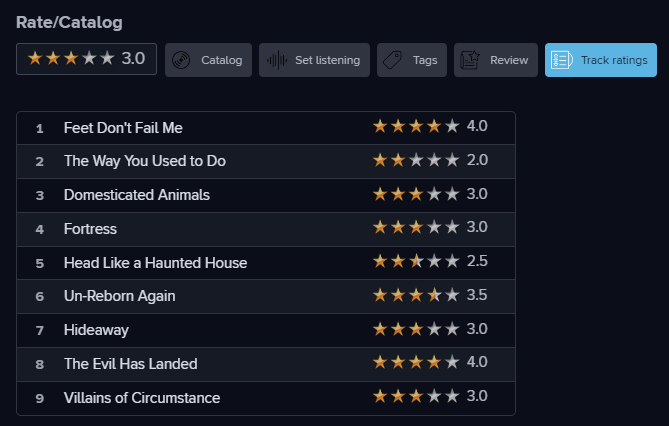The height and width of the screenshot is (426, 669).
Task: Click the starred note icon on Review
Action: [470, 60]
